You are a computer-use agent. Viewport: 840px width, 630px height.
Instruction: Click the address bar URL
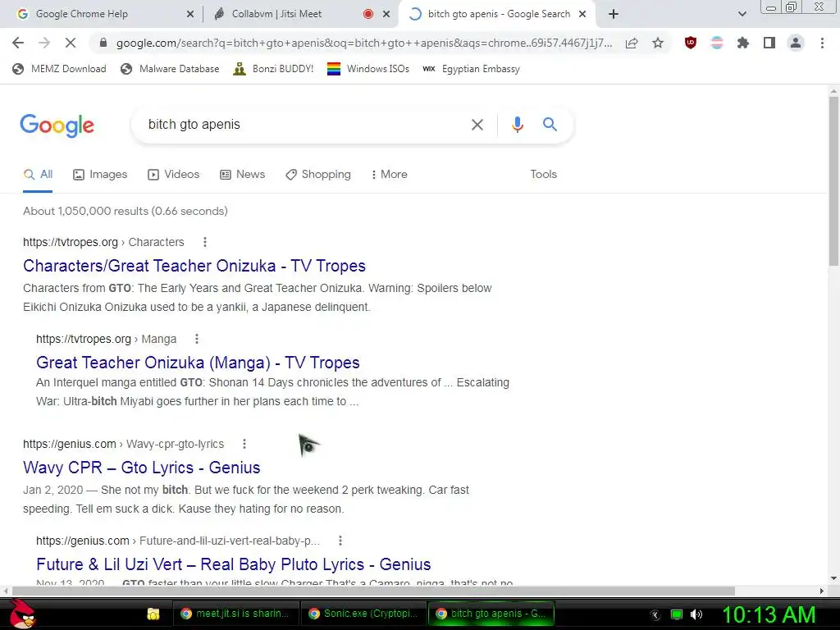click(364, 43)
